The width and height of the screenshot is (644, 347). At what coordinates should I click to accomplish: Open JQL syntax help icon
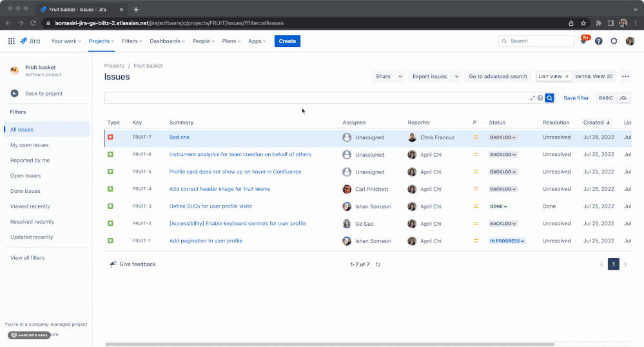tap(540, 98)
